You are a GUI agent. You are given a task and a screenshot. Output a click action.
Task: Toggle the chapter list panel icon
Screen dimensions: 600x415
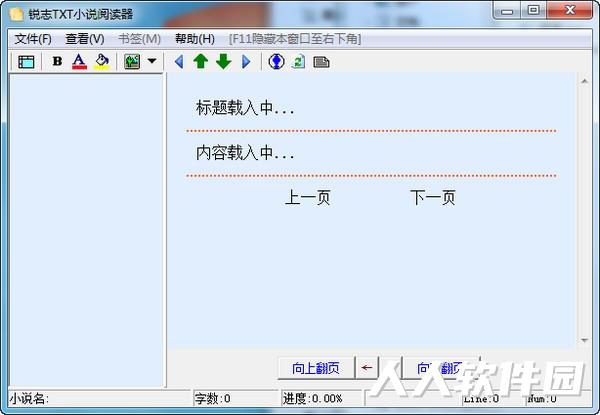click(x=26, y=62)
